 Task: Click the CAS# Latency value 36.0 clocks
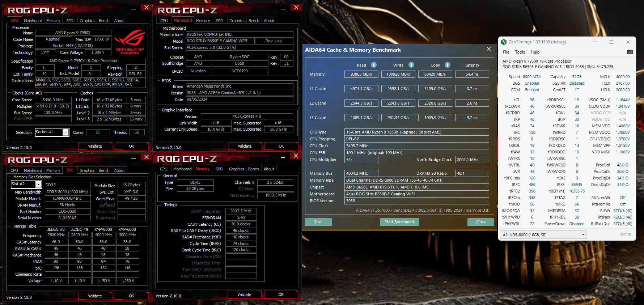[241, 224]
